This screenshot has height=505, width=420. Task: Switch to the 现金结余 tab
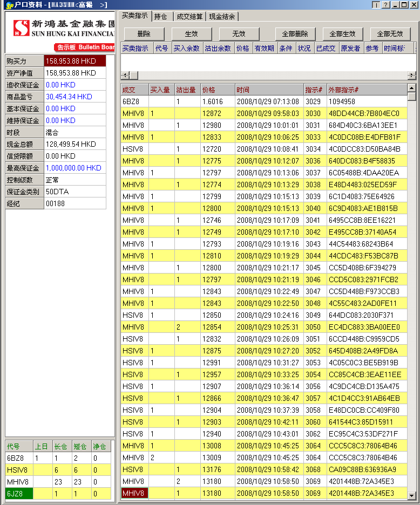[x=222, y=16]
